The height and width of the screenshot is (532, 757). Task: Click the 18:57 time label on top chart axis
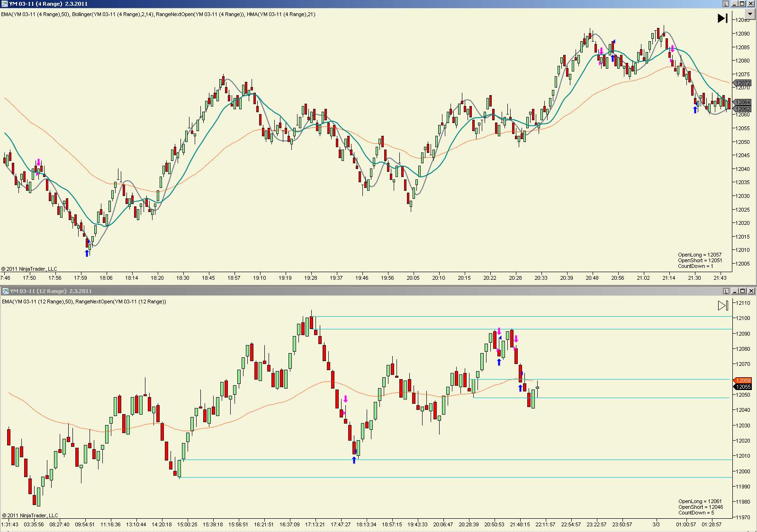[234, 278]
